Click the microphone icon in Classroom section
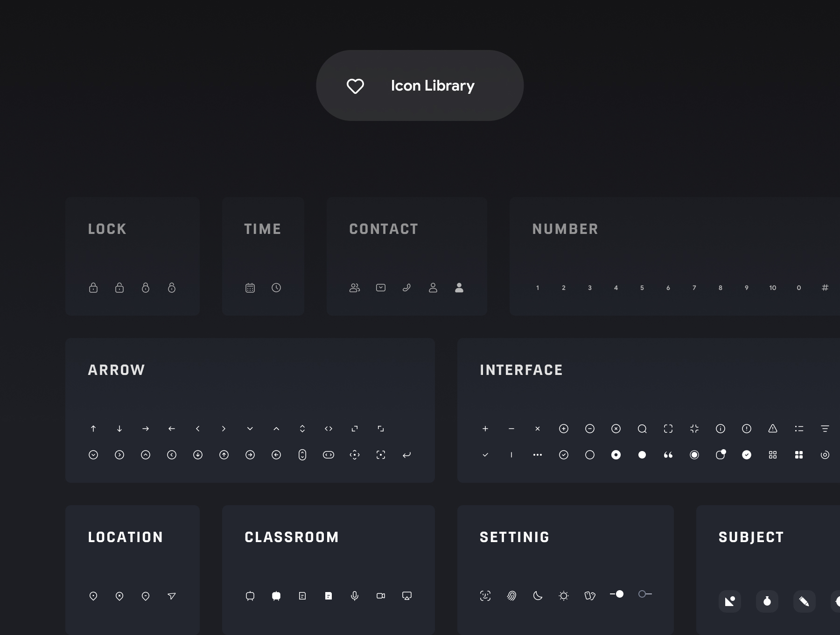Screen dimensions: 840x635 [x=355, y=596]
